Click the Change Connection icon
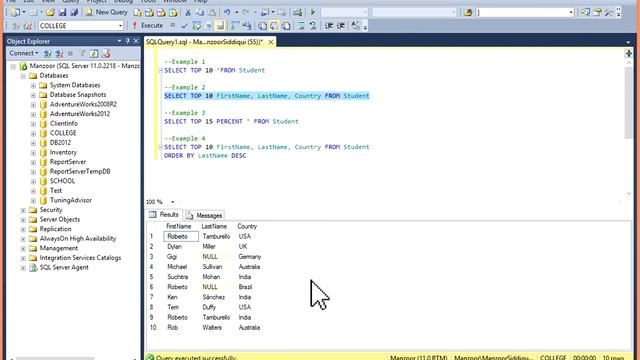Viewport: 640px width, 360px height. (27, 26)
